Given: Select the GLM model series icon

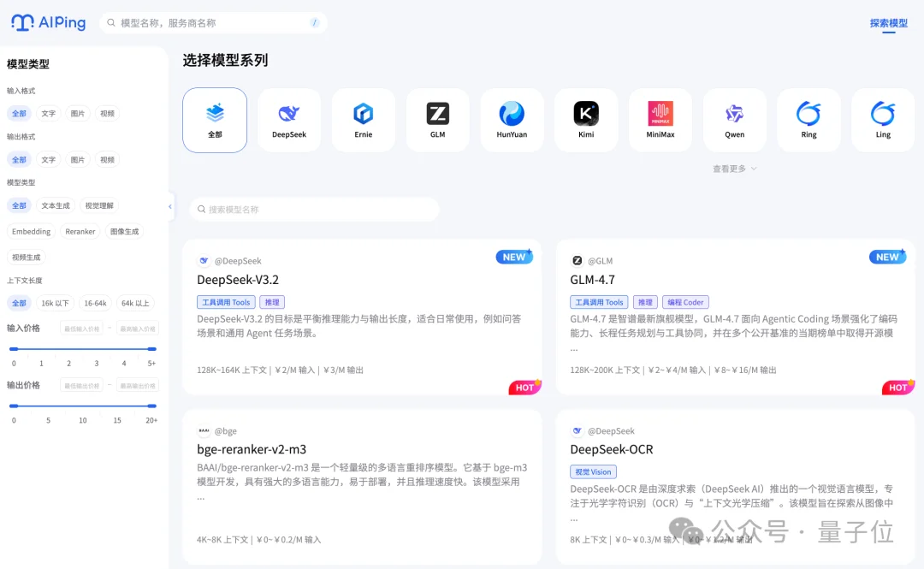Looking at the screenshot, I should (437, 119).
